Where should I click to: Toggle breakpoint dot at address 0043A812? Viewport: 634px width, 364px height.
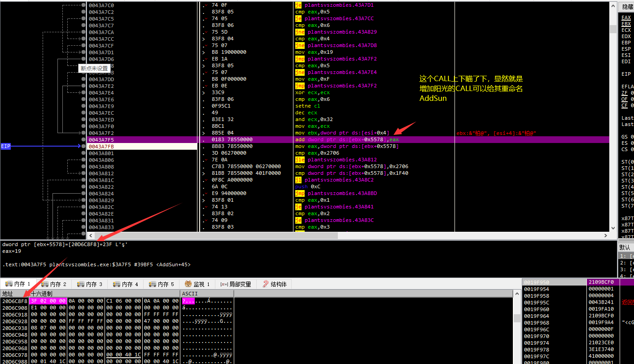[x=83, y=173]
